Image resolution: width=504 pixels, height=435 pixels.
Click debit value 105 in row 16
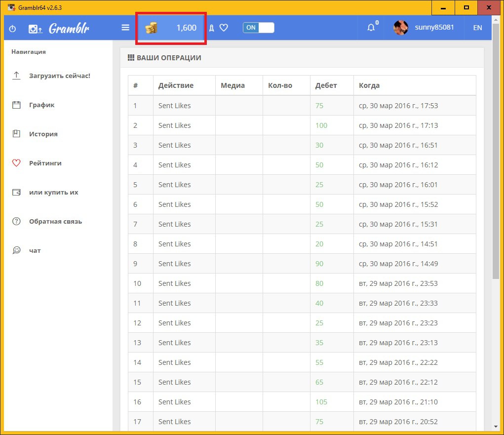tap(321, 402)
